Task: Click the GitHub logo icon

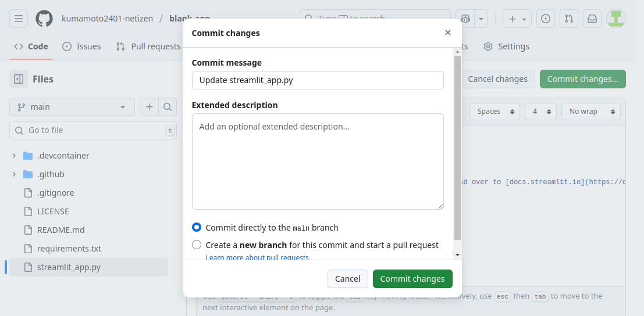Action: point(44,19)
